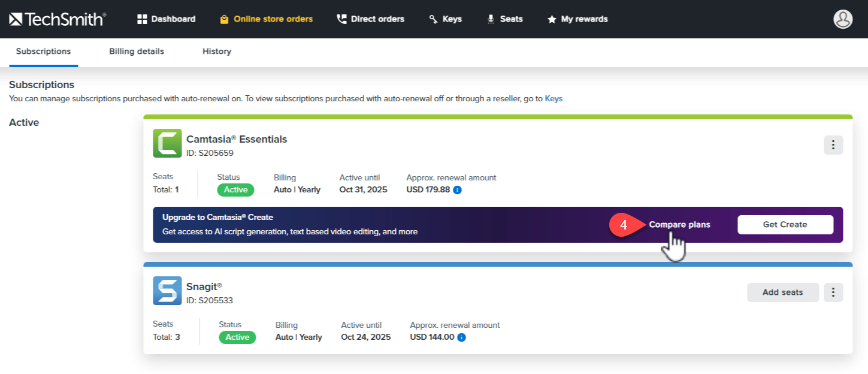The width and height of the screenshot is (868, 374).
Task: Open My rewards page
Action: [x=577, y=19]
